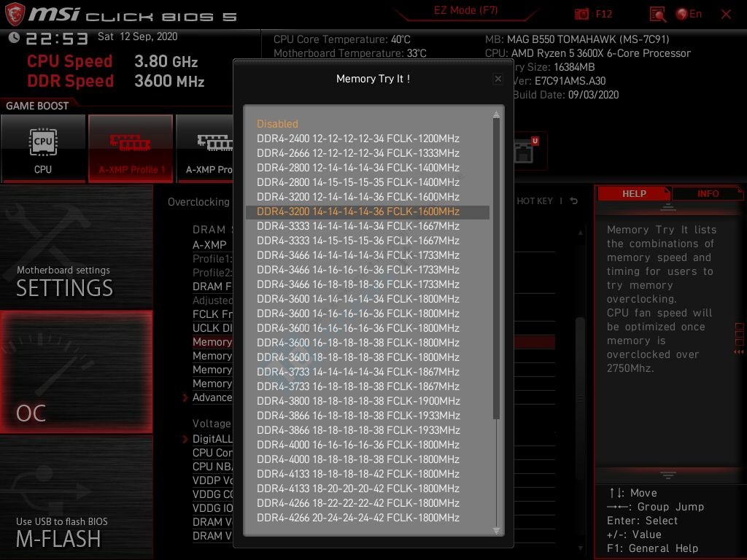Click the storage device icon with U badge

click(526, 152)
